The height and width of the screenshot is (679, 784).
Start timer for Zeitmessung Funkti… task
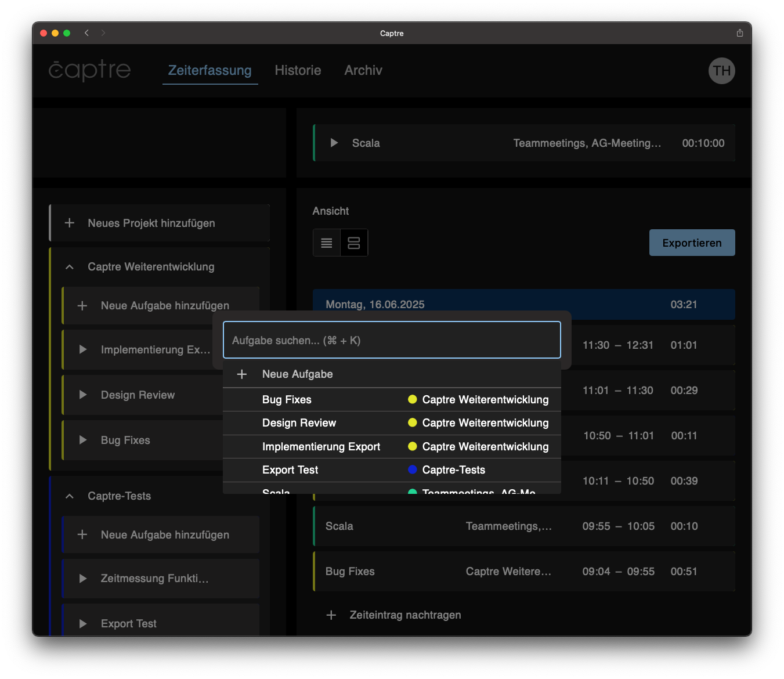tap(83, 578)
